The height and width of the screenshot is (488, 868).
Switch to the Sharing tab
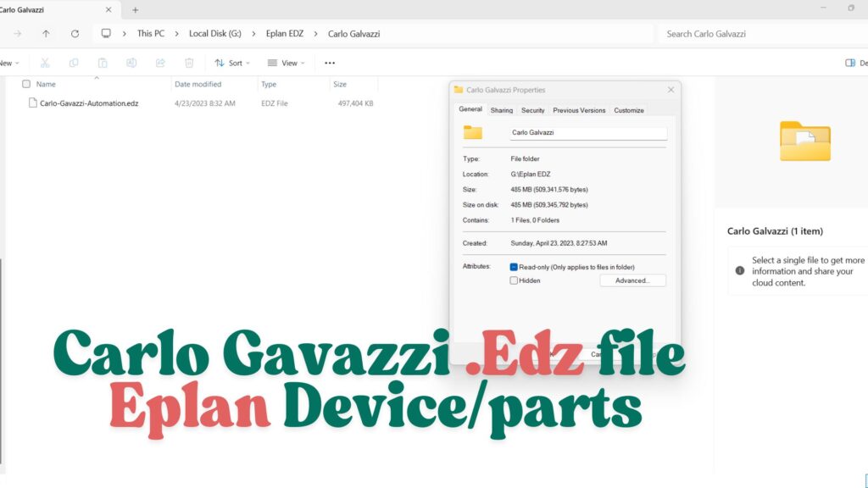click(501, 110)
